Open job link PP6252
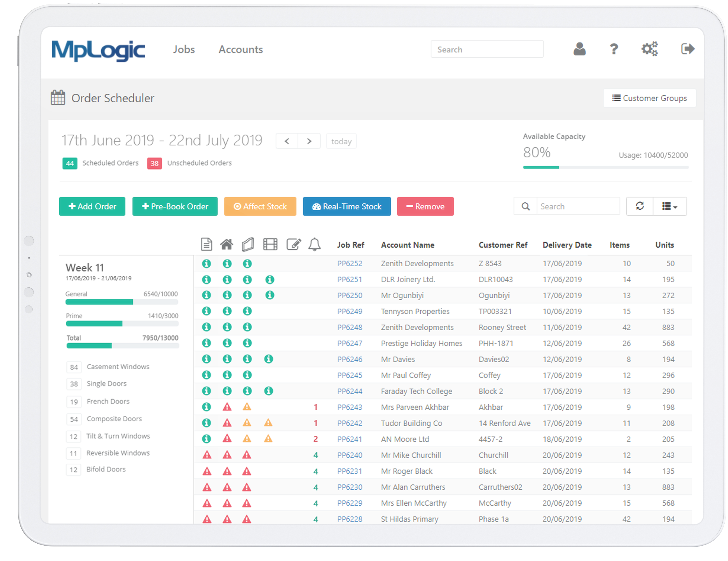728x561 pixels. click(x=350, y=264)
